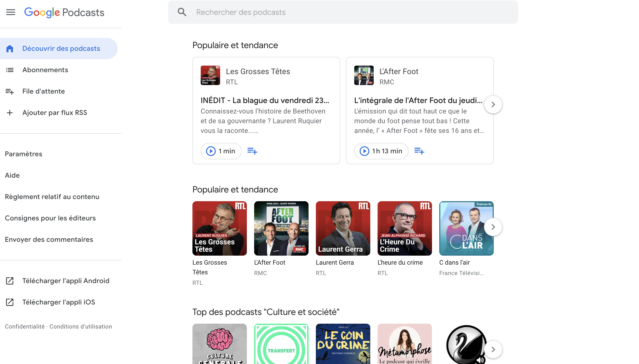Click L'After Foot title in episode card
Viewport: 639px width, 364px height.
coord(399,71)
